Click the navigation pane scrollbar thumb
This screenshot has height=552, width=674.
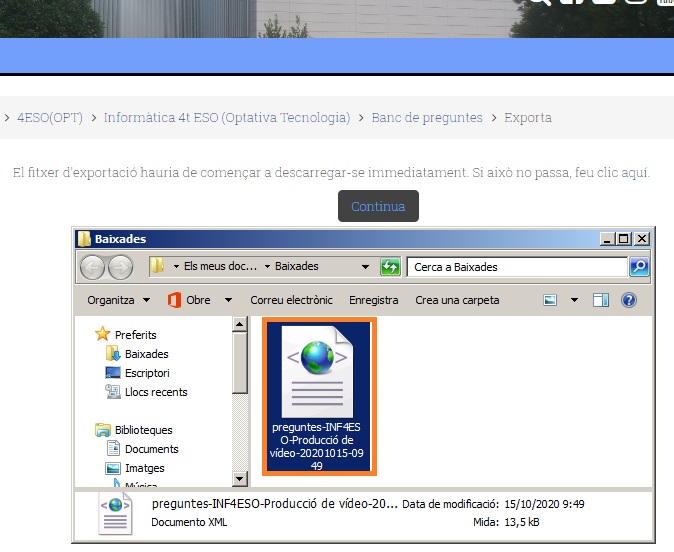239,363
